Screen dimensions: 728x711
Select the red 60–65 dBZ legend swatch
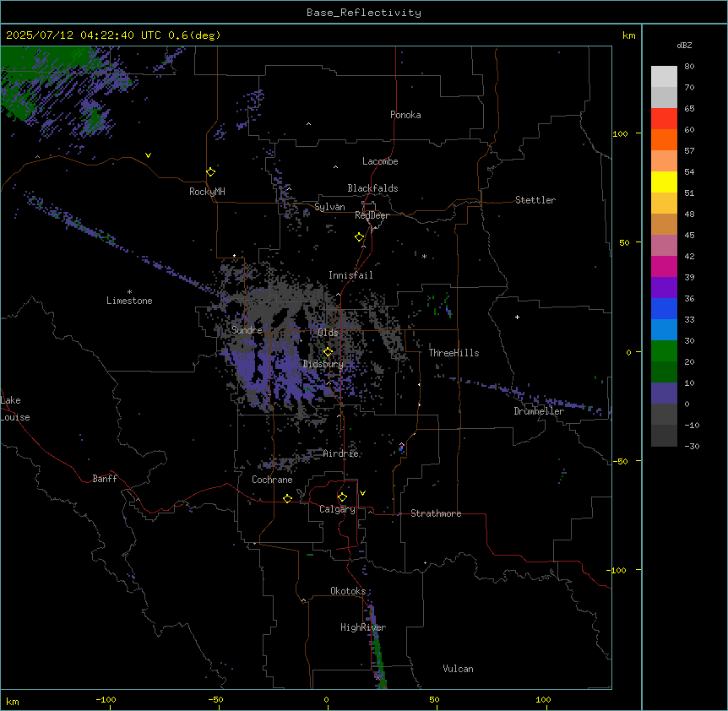coord(664,119)
